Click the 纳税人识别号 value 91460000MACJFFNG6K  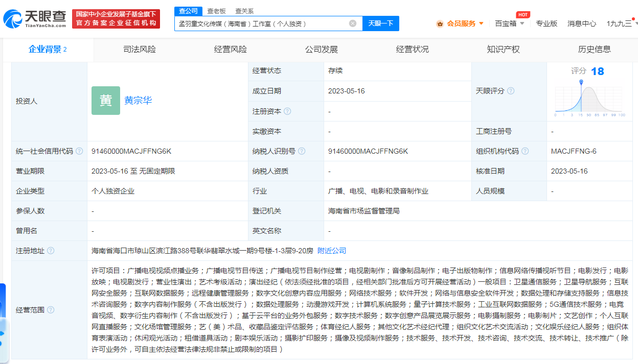tap(368, 151)
